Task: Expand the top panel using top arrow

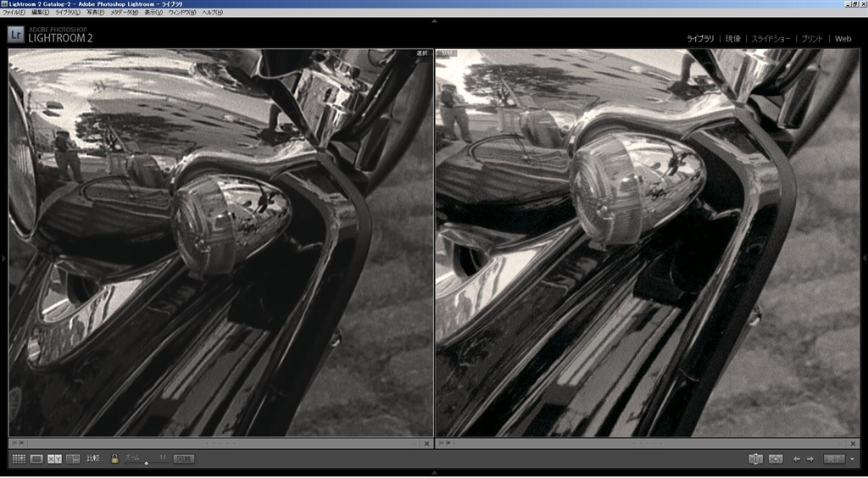Action: click(434, 20)
